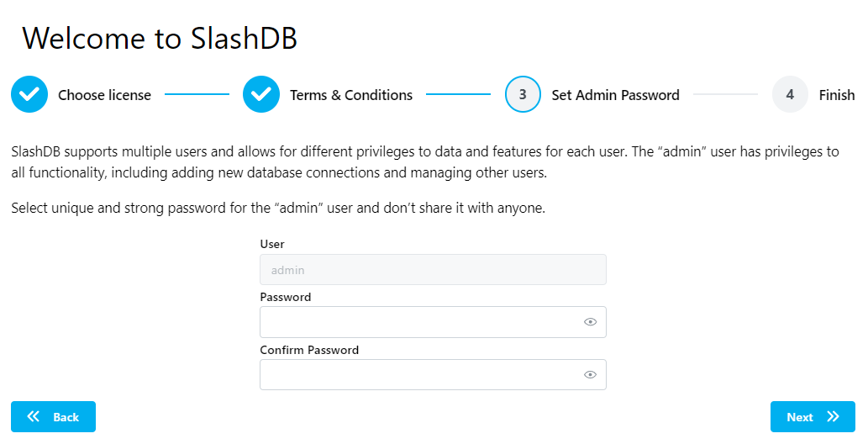Focus the Password input field
The width and height of the screenshot is (868, 444).
tap(418, 322)
